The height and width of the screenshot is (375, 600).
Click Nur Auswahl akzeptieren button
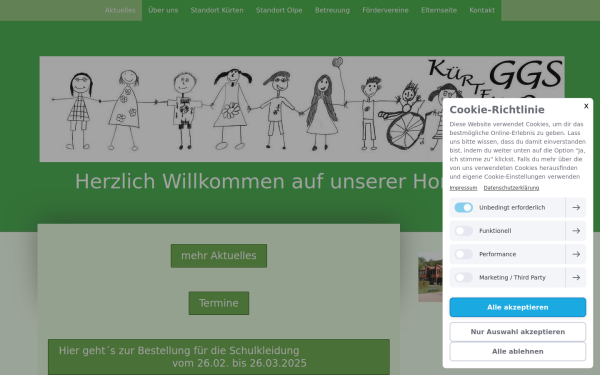click(517, 332)
